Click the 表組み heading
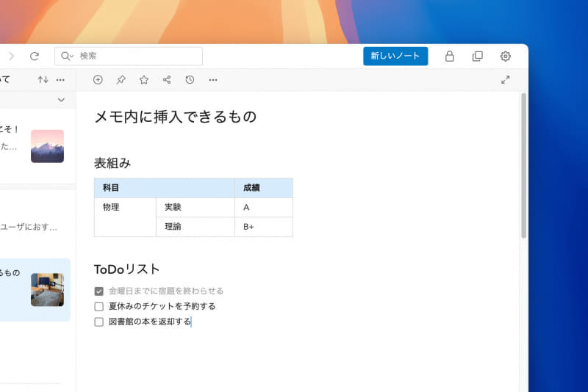The width and height of the screenshot is (588, 392). click(x=112, y=163)
